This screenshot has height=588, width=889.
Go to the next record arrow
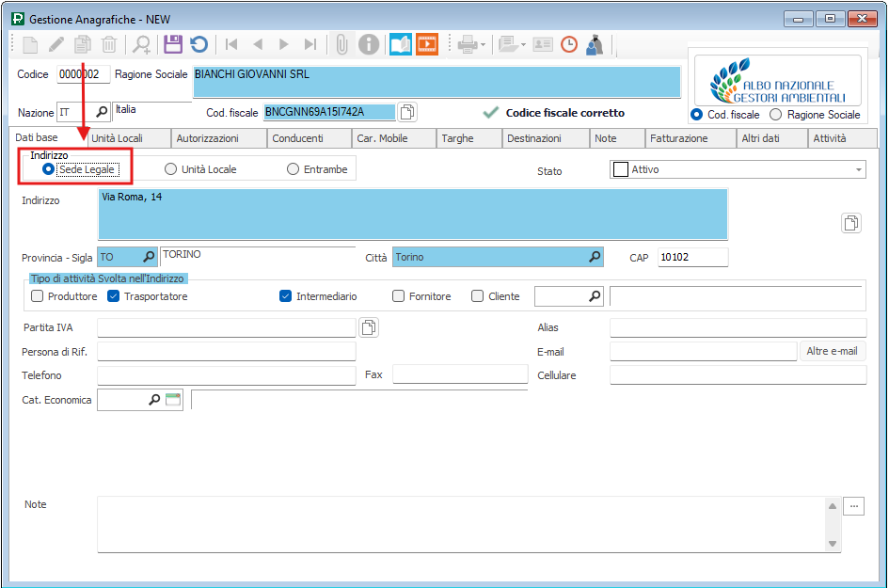click(x=283, y=44)
